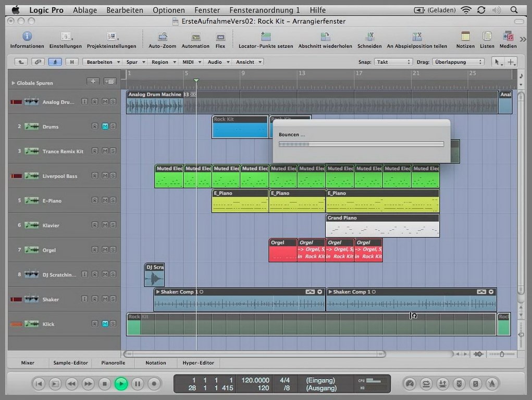Image resolution: width=532 pixels, height=400 pixels.
Task: Click Go to Beginning transport button
Action: click(39, 384)
